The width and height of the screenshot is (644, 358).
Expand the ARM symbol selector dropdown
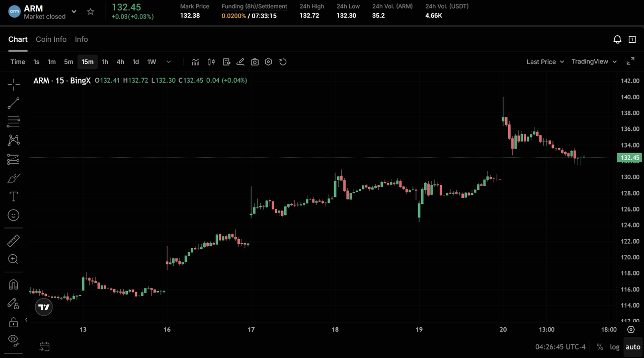pyautogui.click(x=74, y=12)
